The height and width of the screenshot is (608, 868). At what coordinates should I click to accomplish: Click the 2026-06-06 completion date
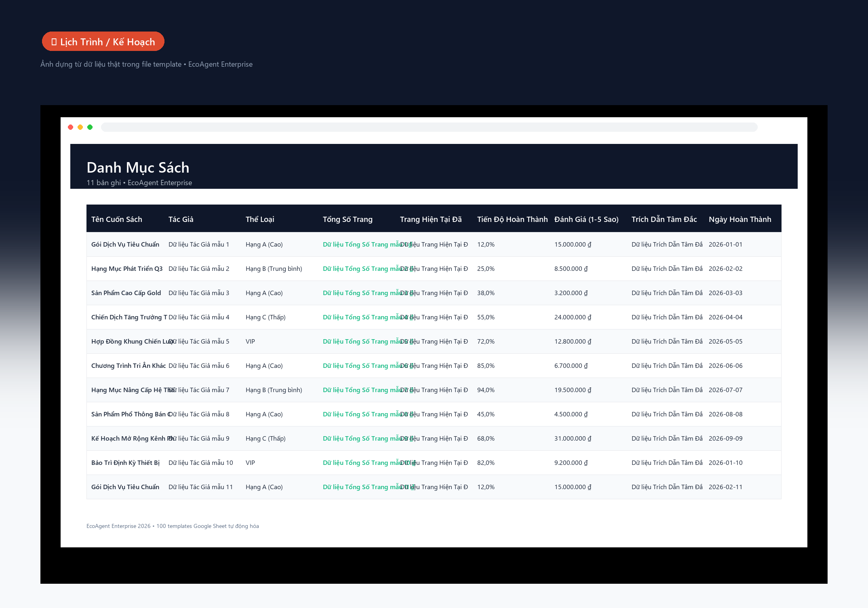[725, 365]
